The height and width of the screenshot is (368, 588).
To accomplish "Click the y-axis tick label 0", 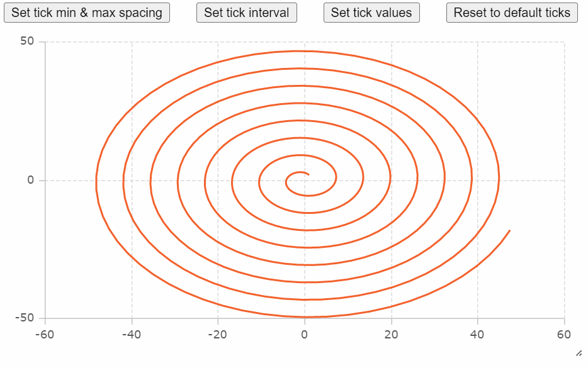I will pyautogui.click(x=31, y=181).
